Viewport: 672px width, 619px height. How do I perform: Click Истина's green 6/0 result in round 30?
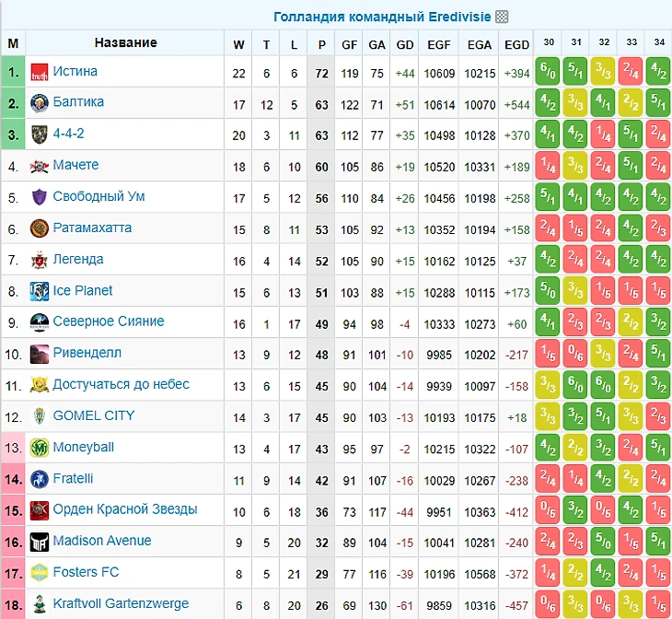tap(549, 73)
